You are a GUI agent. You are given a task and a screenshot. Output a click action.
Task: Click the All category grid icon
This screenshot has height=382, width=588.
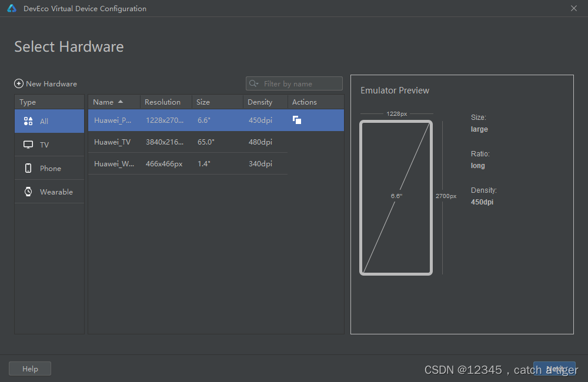click(x=28, y=121)
